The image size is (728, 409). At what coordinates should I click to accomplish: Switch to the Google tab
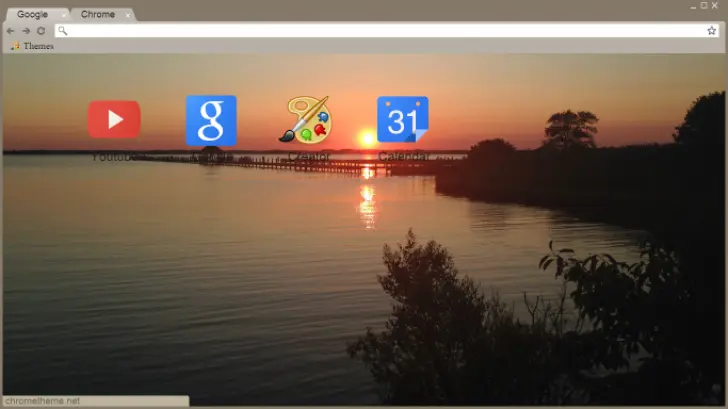click(x=32, y=15)
